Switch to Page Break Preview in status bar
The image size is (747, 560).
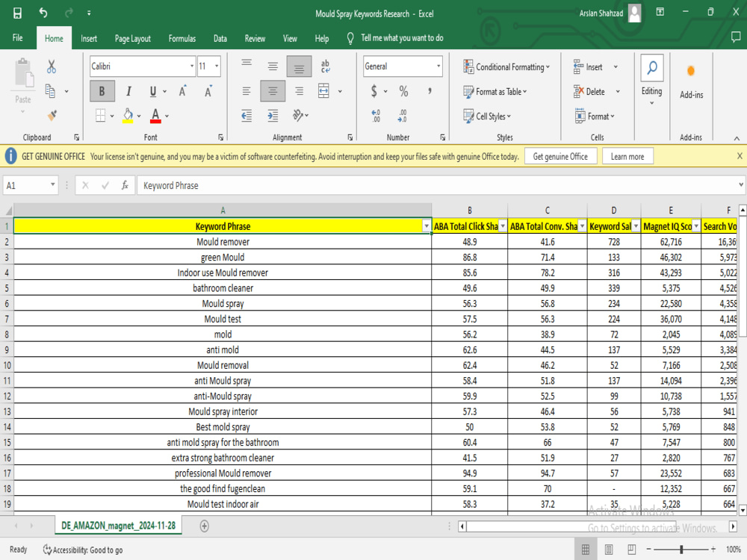[631, 550]
